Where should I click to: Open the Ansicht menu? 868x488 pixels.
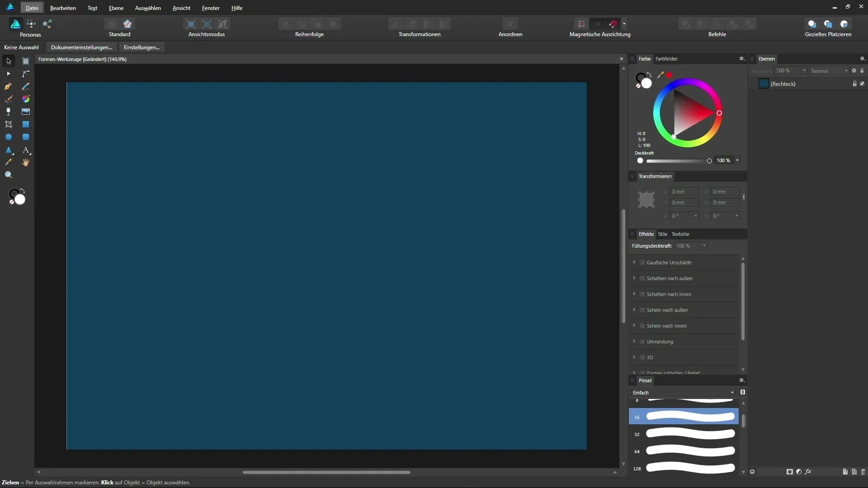pos(181,8)
